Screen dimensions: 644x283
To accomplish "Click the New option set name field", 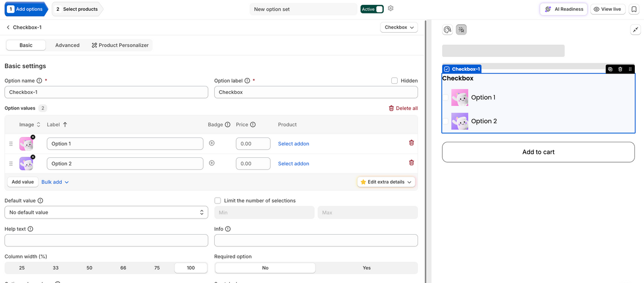I will (304, 9).
